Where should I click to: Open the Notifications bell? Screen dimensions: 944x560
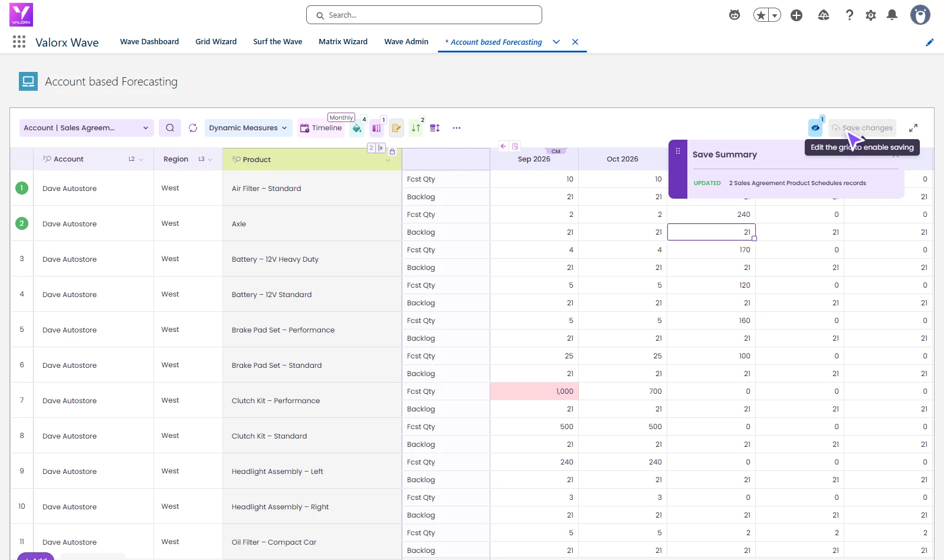coord(892,15)
